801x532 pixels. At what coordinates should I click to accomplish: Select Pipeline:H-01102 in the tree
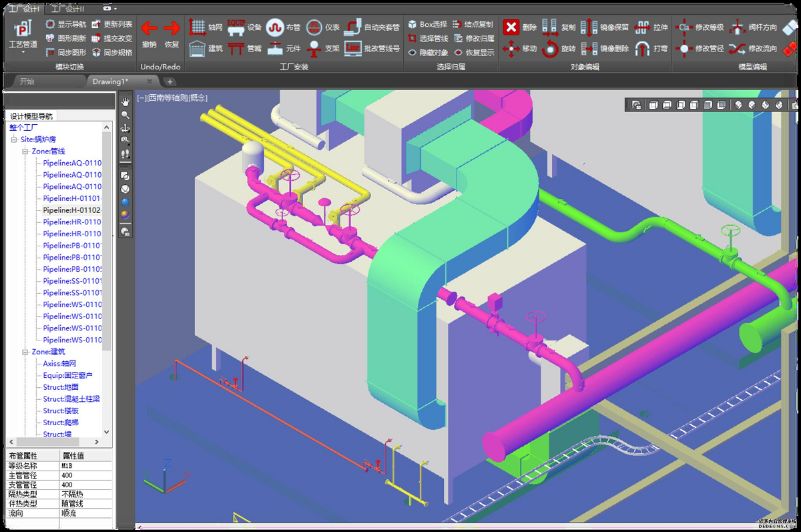[x=72, y=210]
